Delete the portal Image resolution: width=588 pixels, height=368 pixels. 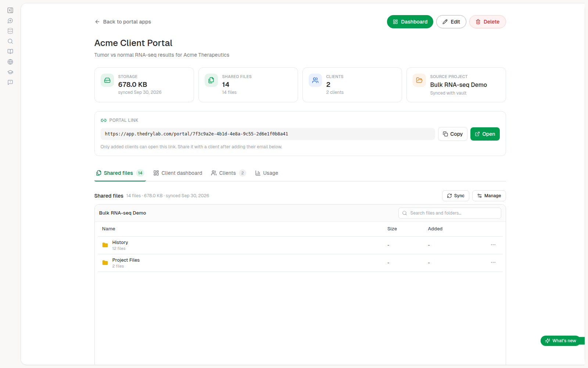[488, 22]
